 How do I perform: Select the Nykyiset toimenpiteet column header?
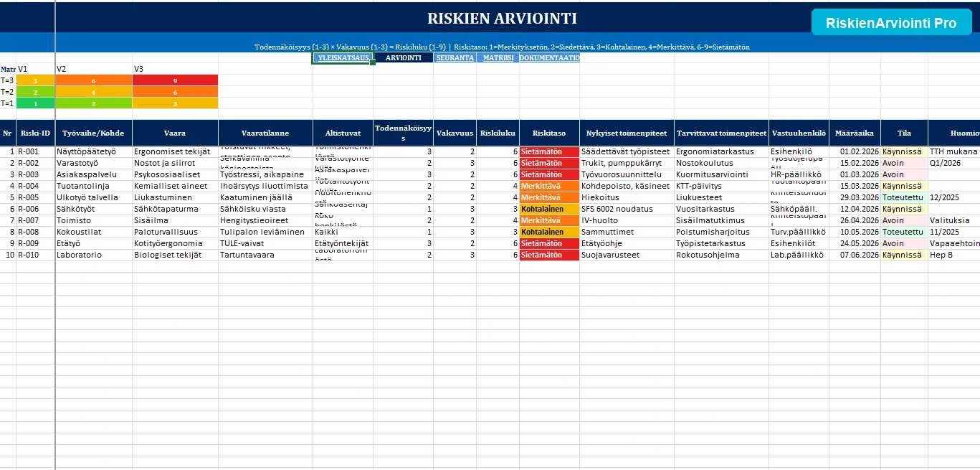point(627,133)
